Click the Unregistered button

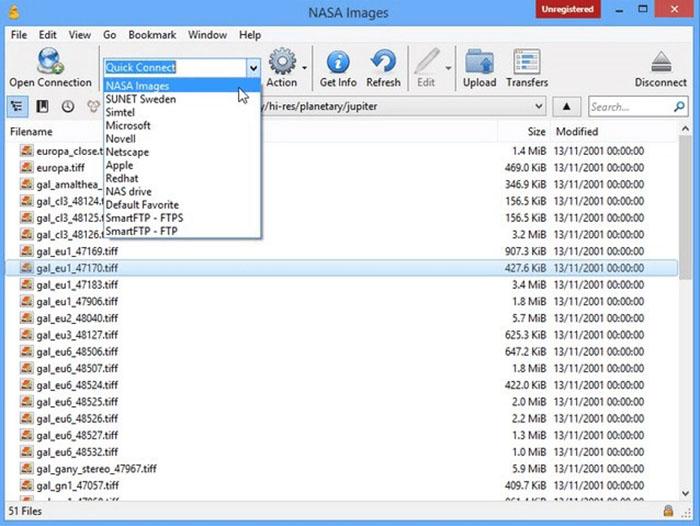coord(567,9)
